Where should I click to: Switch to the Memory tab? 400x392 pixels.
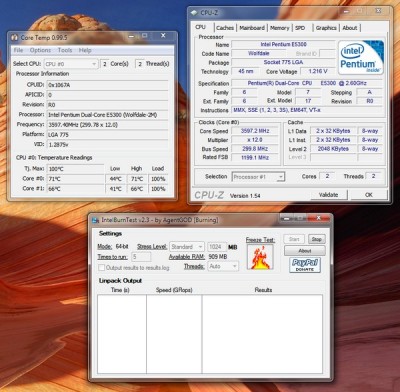pyautogui.click(x=279, y=28)
